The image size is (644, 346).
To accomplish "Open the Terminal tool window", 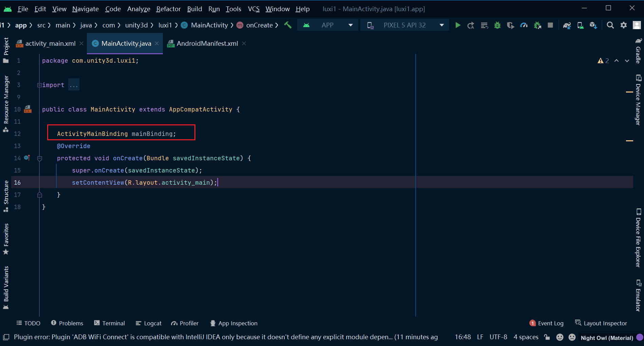I will point(109,323).
